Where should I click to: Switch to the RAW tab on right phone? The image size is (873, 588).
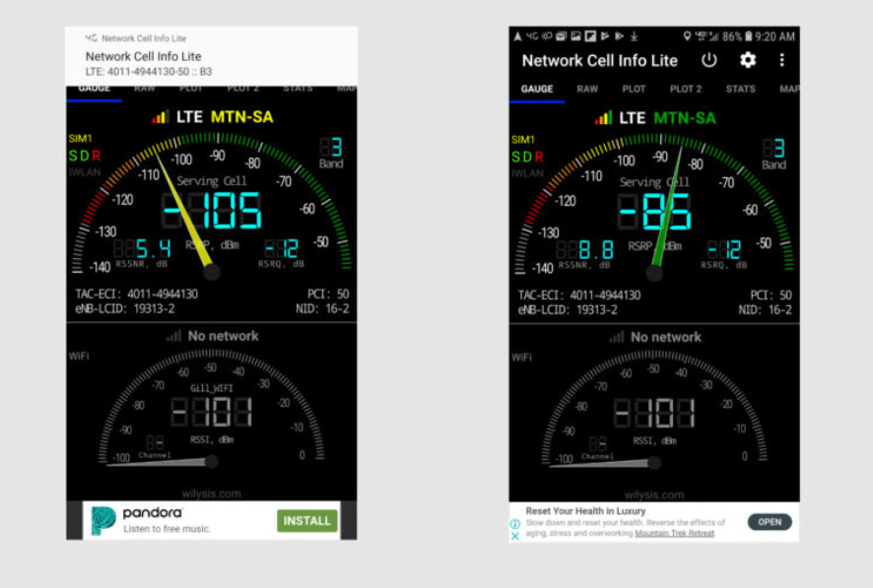click(587, 89)
